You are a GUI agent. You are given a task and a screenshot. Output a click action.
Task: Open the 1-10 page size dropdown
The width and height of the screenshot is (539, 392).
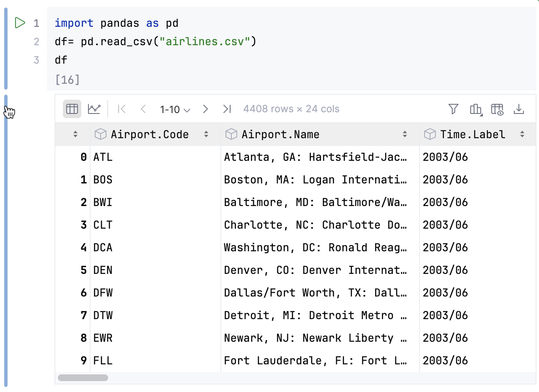(175, 109)
